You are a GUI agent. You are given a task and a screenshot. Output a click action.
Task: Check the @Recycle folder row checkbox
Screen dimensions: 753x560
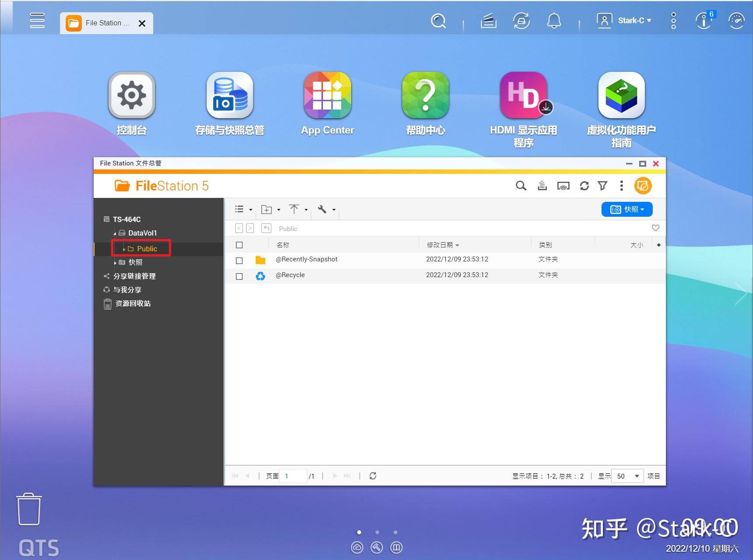point(239,276)
